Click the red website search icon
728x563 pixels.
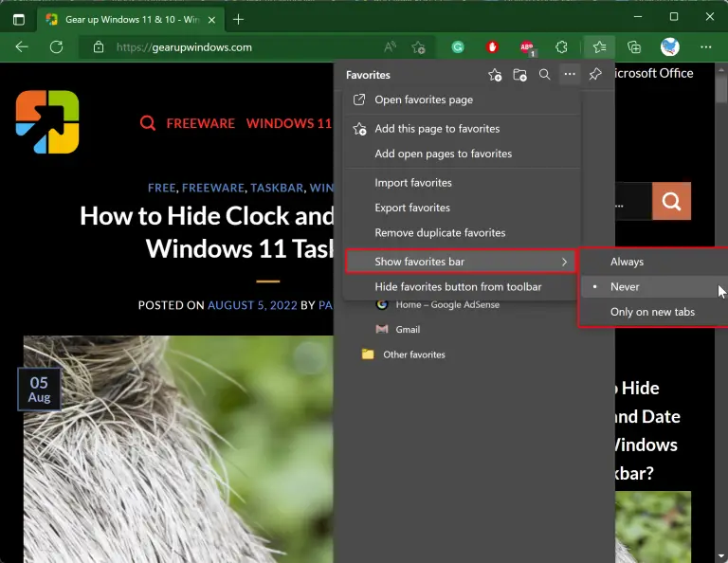coord(148,123)
